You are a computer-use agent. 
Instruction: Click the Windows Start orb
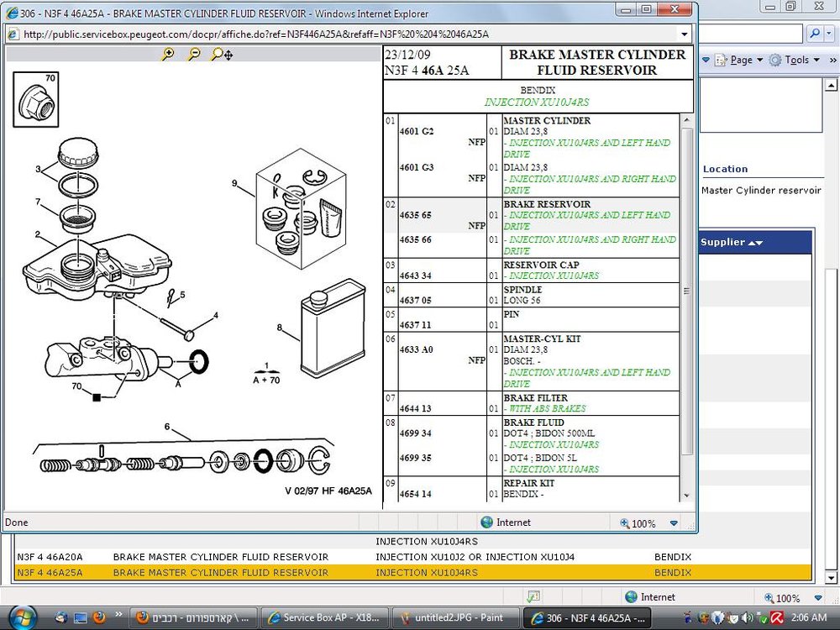23,617
